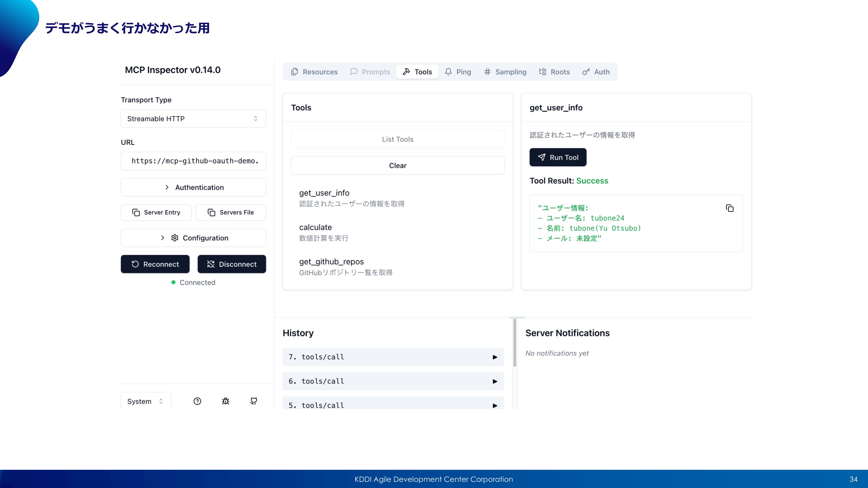Image resolution: width=868 pixels, height=488 pixels.
Task: Click the History heading
Action: [x=298, y=333]
